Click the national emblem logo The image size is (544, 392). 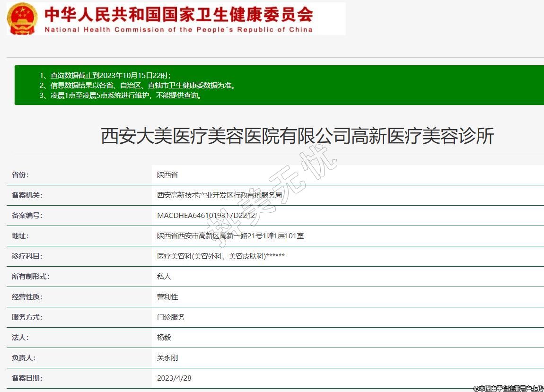click(22, 18)
